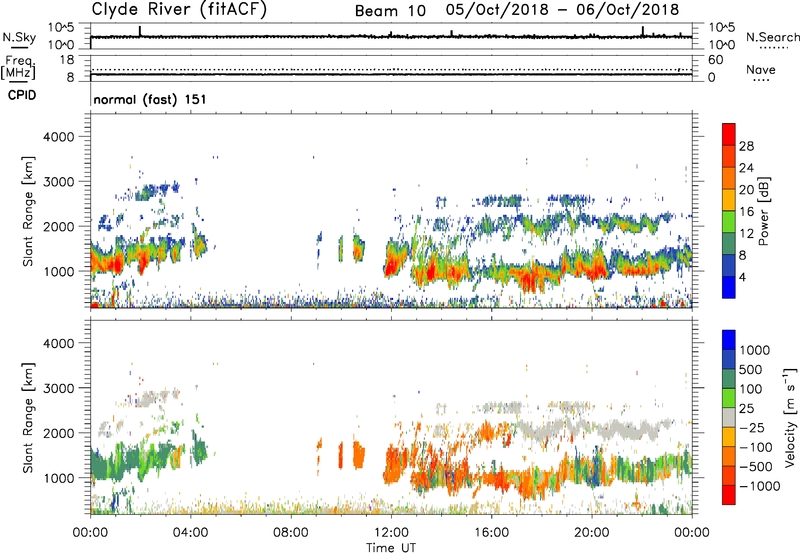Click the '08:00' time axis label
The height and width of the screenshot is (554, 800).
(291, 533)
